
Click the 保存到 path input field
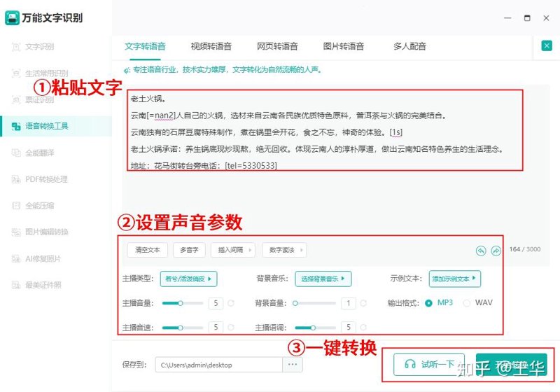218,365
